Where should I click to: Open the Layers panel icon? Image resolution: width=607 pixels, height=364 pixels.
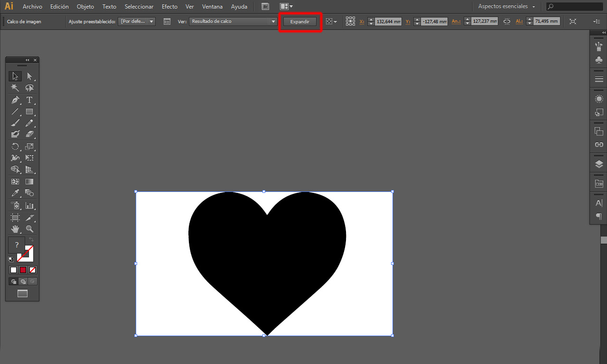pos(598,163)
